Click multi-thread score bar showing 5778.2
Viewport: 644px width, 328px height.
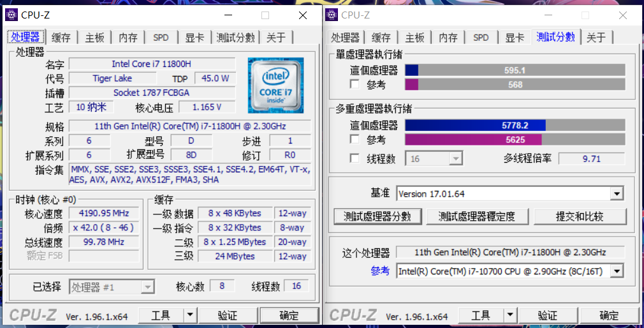tap(515, 125)
